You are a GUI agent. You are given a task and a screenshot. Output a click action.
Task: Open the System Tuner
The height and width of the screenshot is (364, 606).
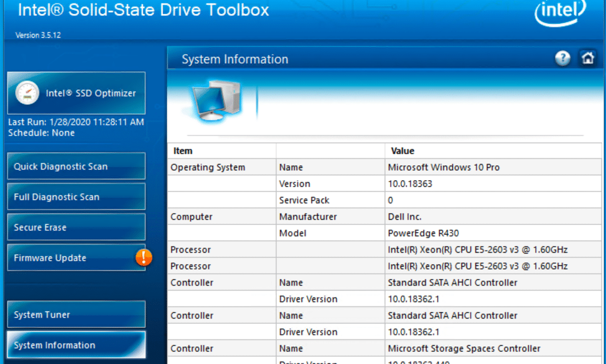(x=76, y=315)
